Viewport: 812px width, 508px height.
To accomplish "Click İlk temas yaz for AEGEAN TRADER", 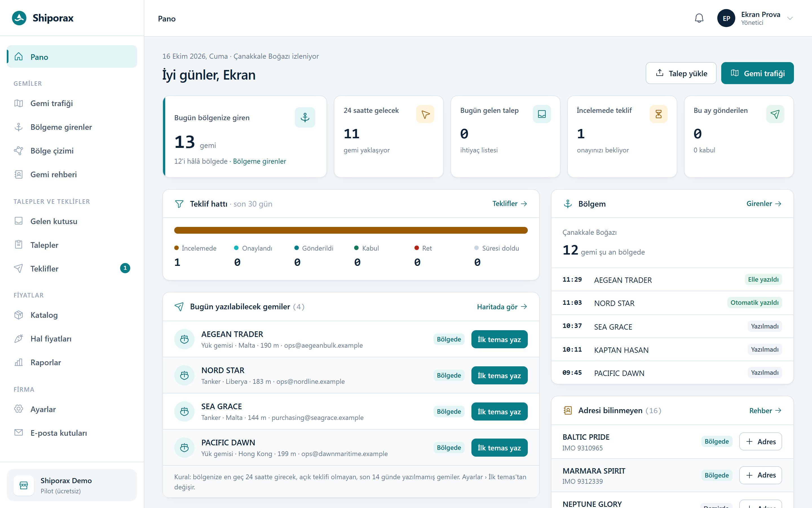I will pos(499,339).
